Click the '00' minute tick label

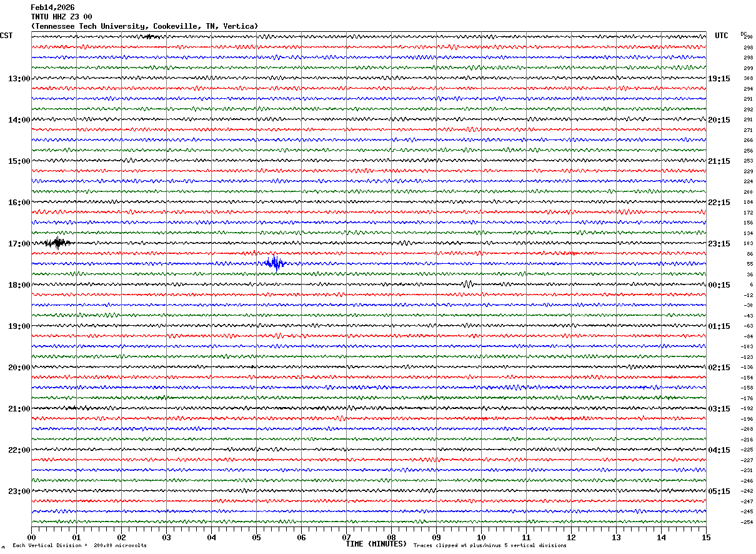pyautogui.click(x=31, y=537)
